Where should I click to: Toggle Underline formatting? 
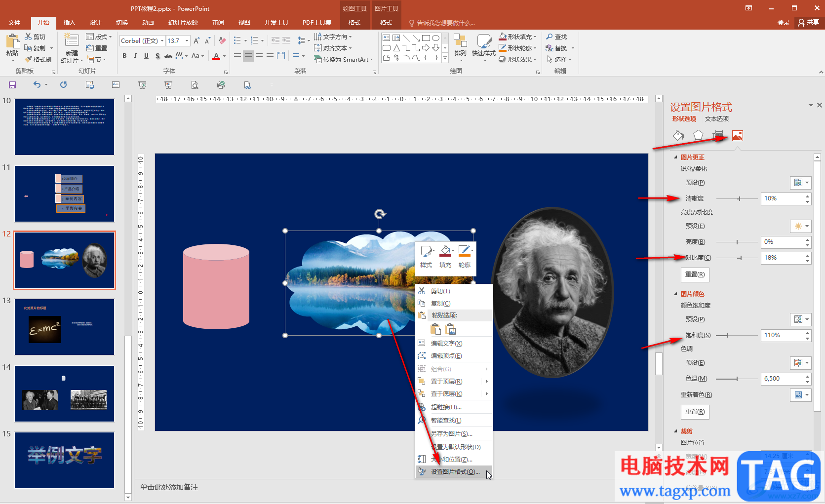tap(146, 56)
